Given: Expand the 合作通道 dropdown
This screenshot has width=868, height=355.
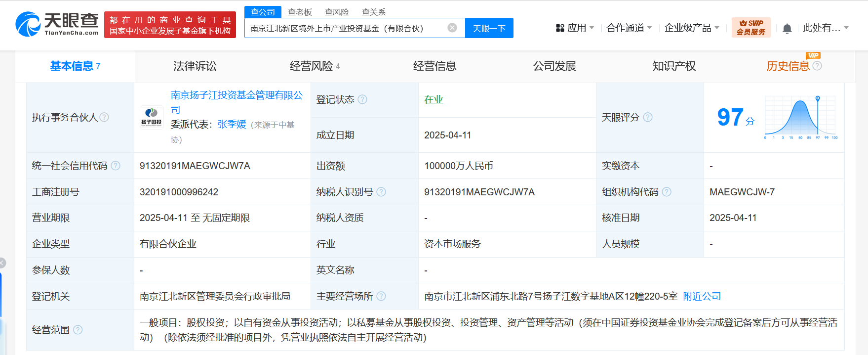Looking at the screenshot, I should pyautogui.click(x=629, y=28).
